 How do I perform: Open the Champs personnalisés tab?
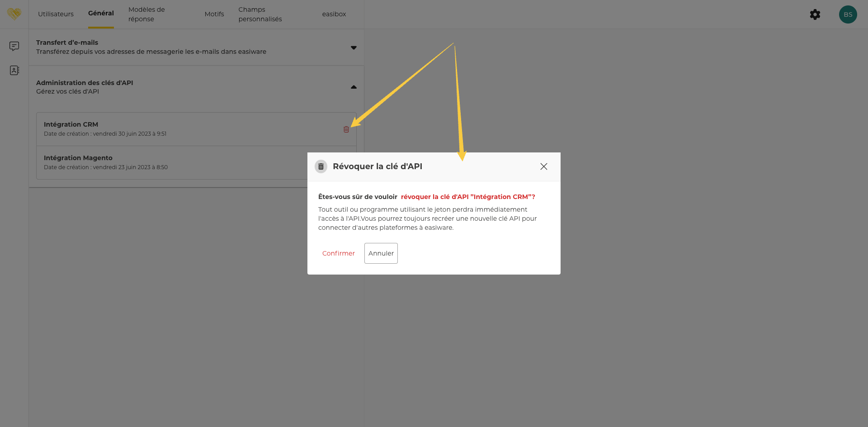260,14
